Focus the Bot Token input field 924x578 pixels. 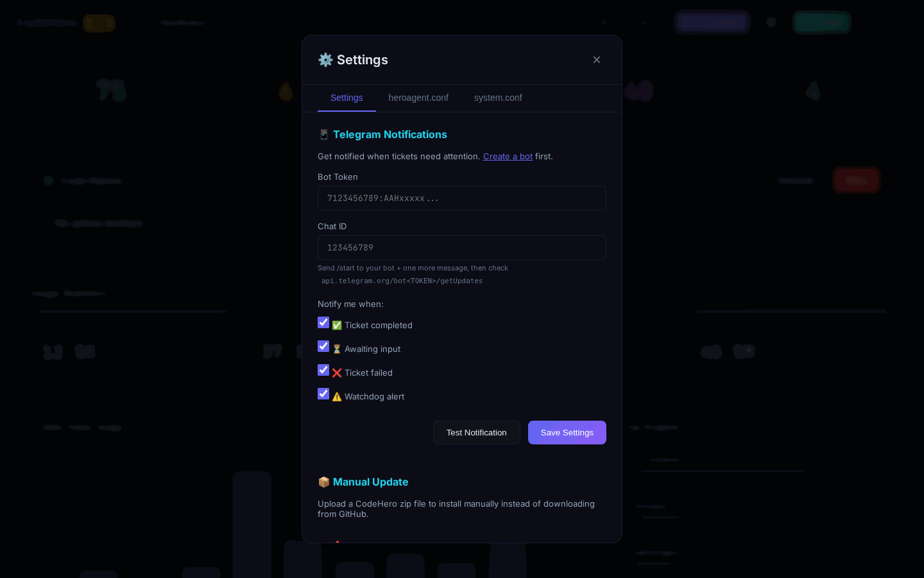[462, 198]
